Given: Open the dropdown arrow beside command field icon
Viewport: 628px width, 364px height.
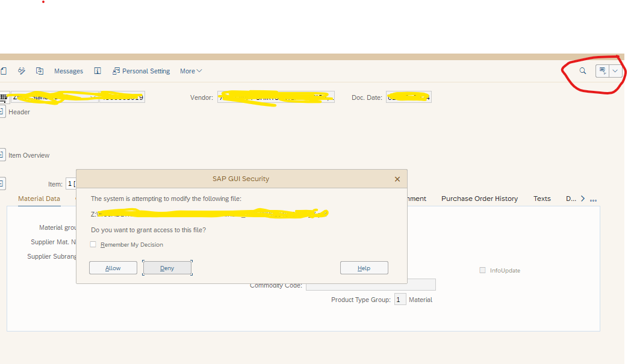Looking at the screenshot, I should pos(615,71).
